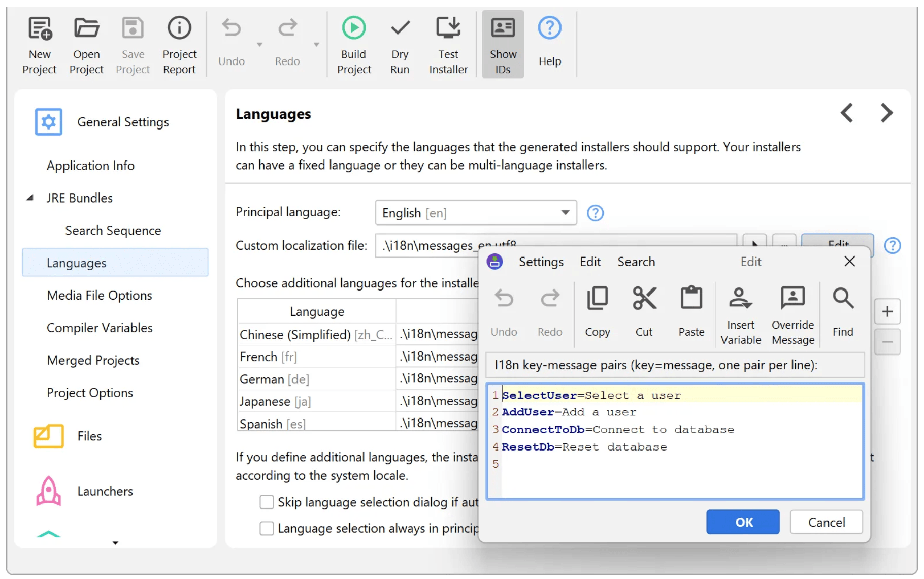This screenshot has width=924, height=579.
Task: Click the Save Project toolbar button
Action: [x=133, y=45]
